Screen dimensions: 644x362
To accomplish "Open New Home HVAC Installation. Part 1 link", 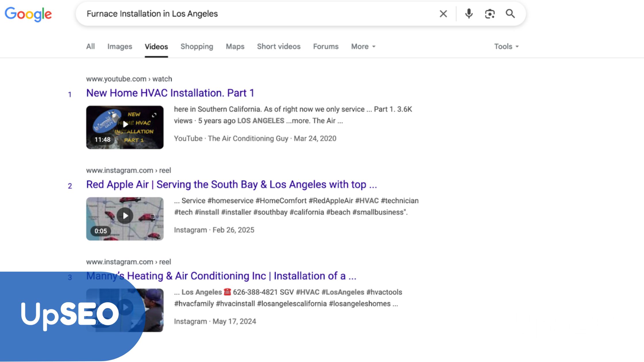I will tap(170, 93).
